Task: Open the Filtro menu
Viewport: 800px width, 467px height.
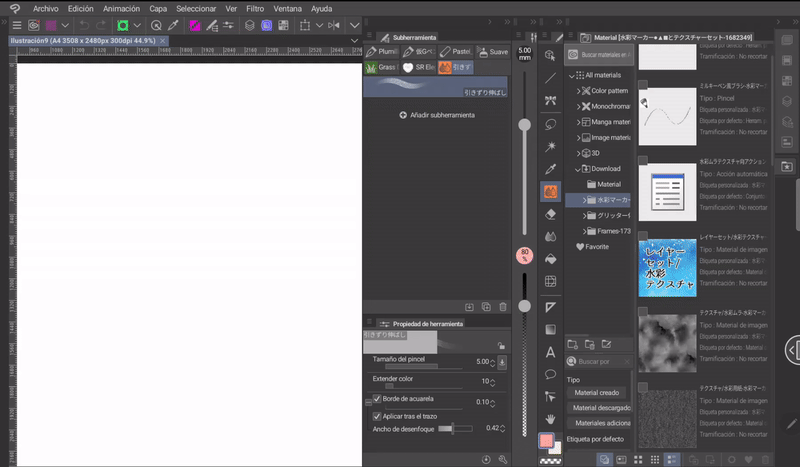Action: (255, 9)
